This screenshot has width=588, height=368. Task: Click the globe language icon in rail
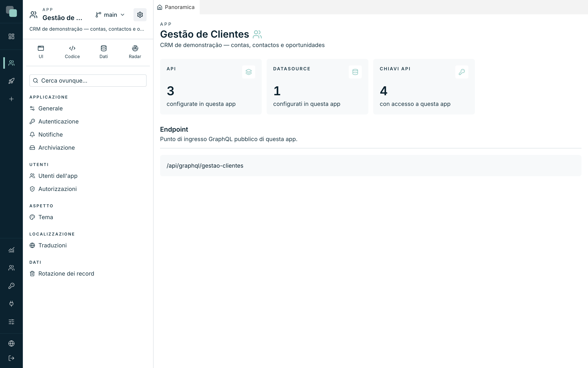pos(11,343)
